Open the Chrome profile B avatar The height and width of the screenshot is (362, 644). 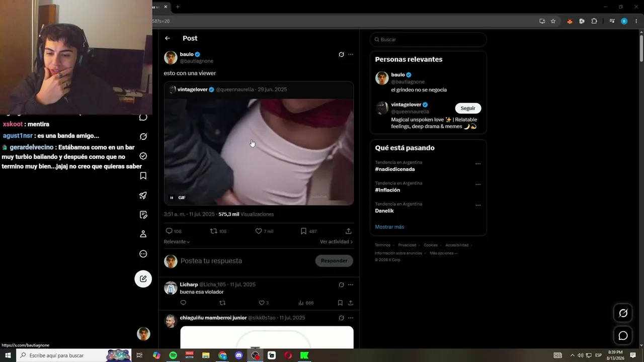(624, 21)
